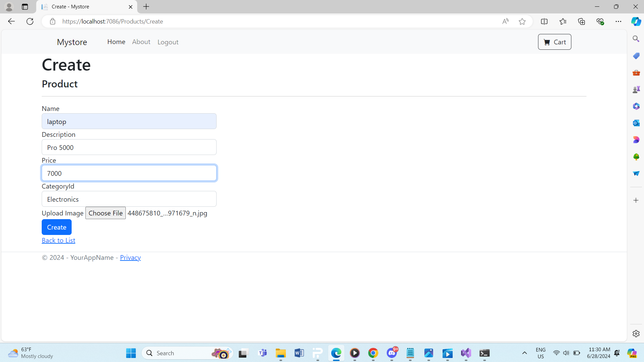
Task: Go back to the previous page
Action: pos(11,22)
